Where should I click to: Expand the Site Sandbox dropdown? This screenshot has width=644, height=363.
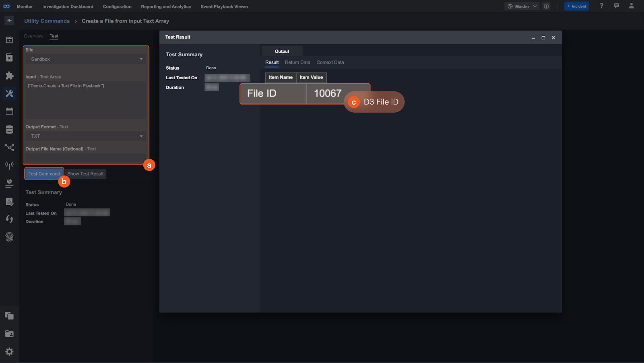86,59
